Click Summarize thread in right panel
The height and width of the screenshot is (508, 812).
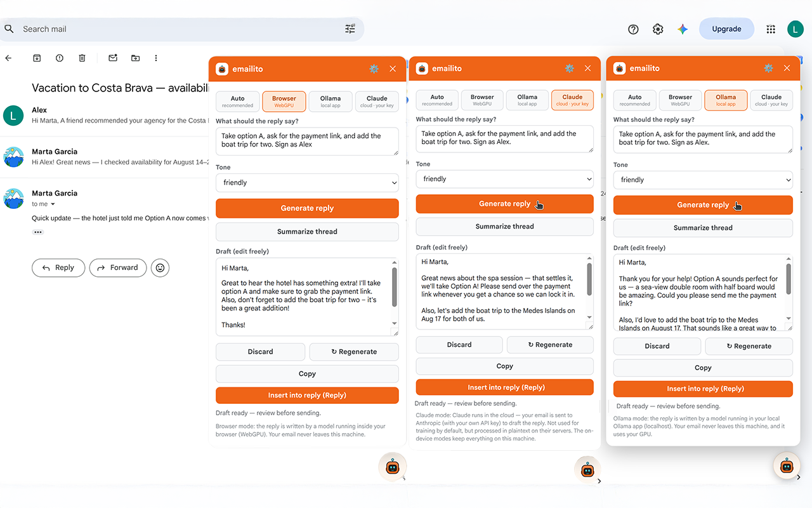pos(703,228)
